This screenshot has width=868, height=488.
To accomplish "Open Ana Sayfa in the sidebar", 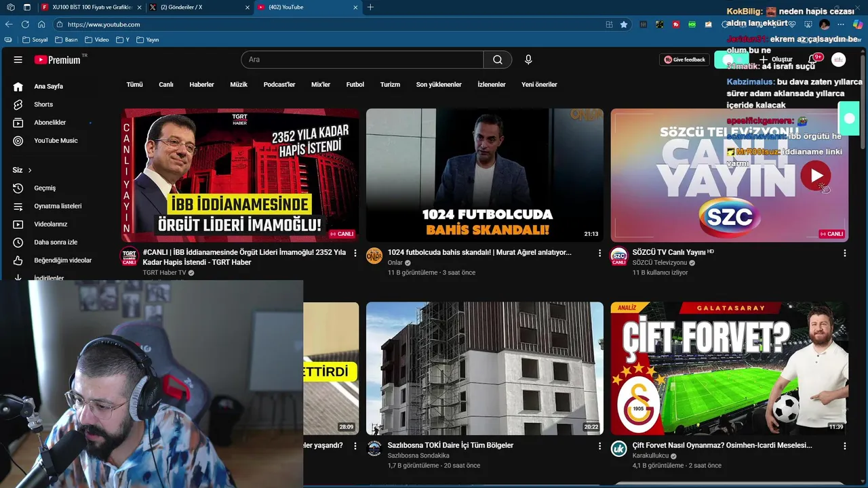I will (x=48, y=87).
